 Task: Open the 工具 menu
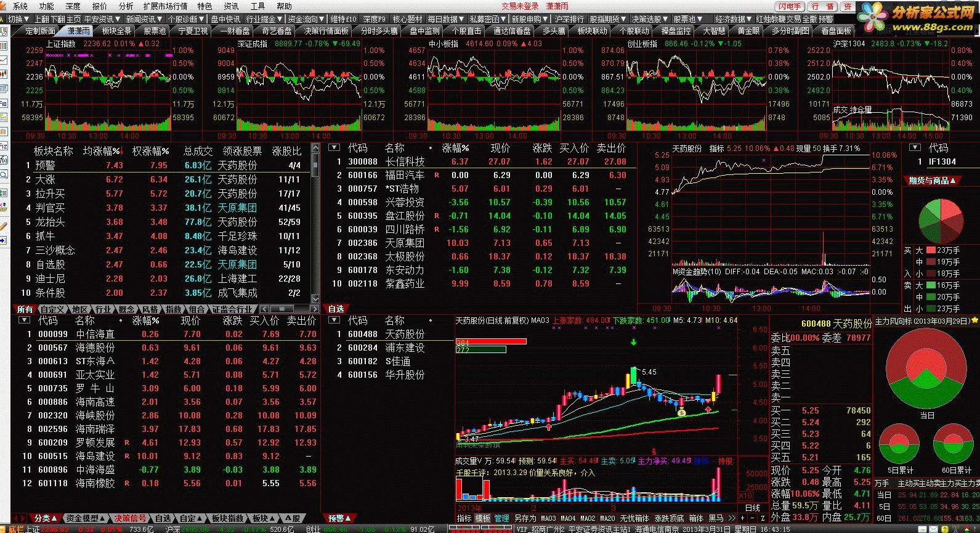click(257, 6)
